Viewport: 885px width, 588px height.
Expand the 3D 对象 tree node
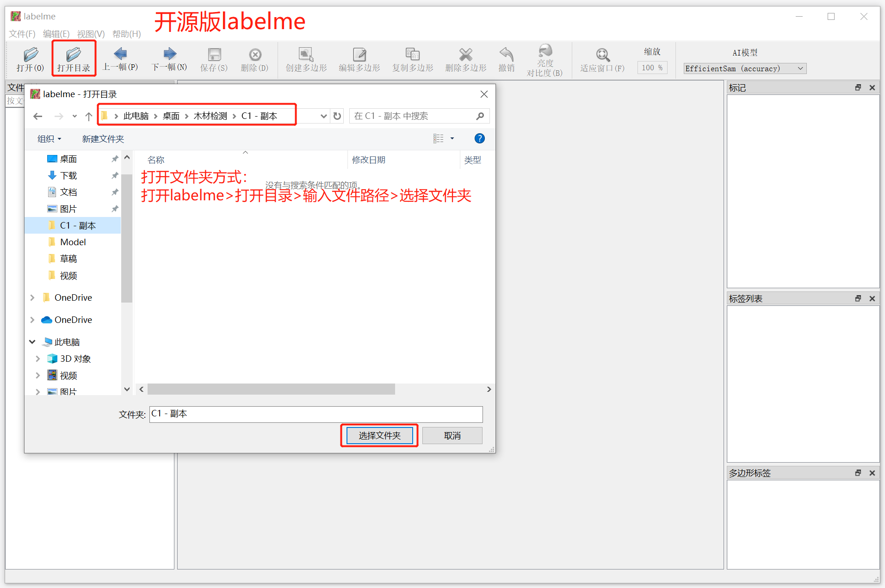pos(38,359)
